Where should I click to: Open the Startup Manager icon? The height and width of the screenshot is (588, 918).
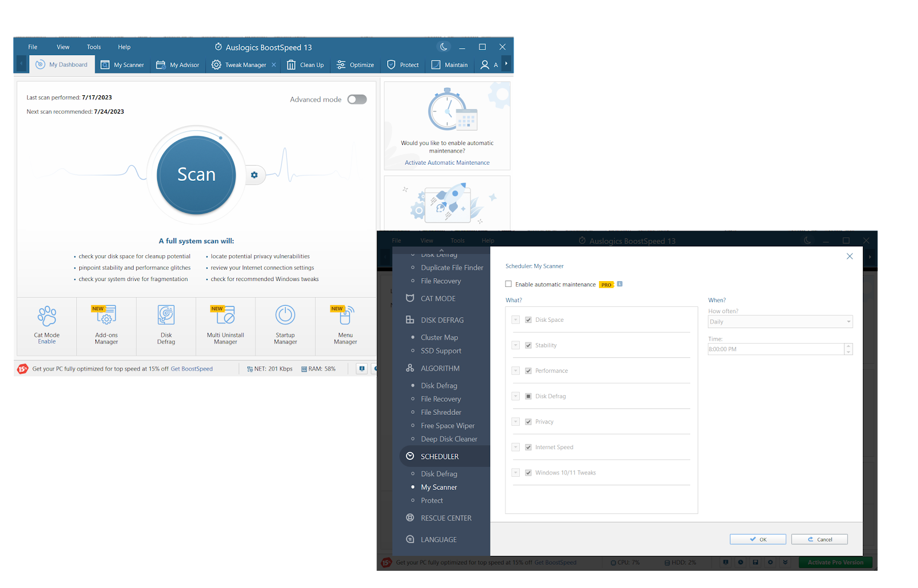pyautogui.click(x=285, y=325)
